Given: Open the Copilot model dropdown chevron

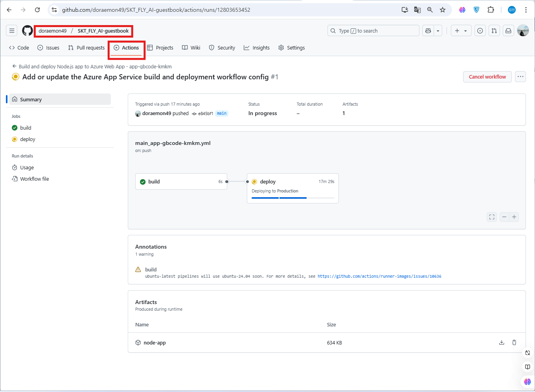Looking at the screenshot, I should point(438,30).
